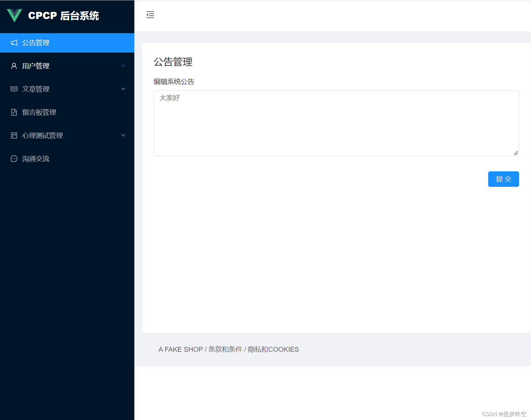Click the chat bubble icon beside 沟通交流
Viewport: 531px width, 420px height.
[14, 159]
